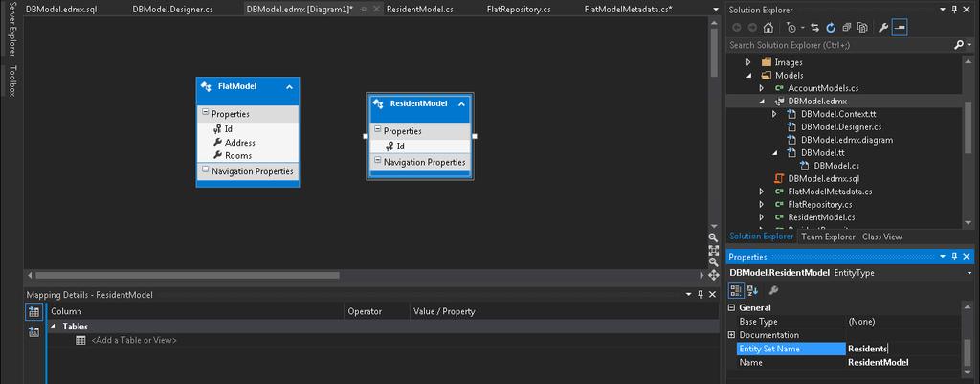Click the search magnifier in Solution Explorer
Image resolution: width=980 pixels, height=384 pixels.
click(959, 45)
